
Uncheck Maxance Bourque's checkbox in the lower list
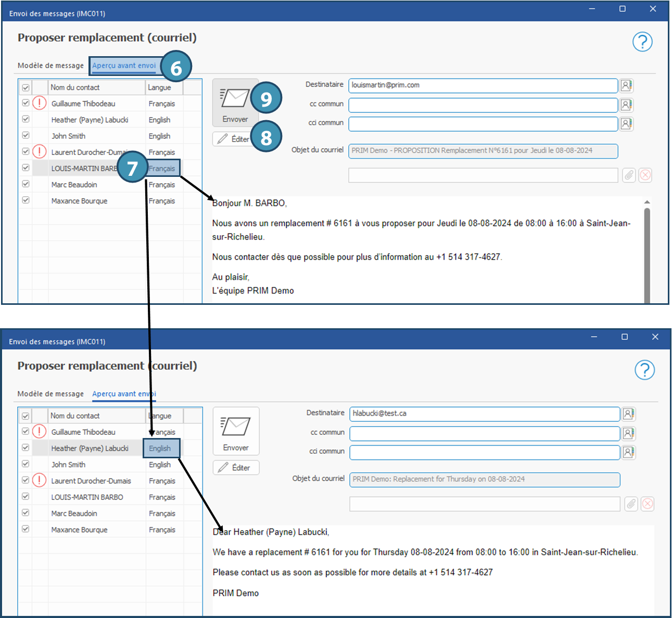26,529
